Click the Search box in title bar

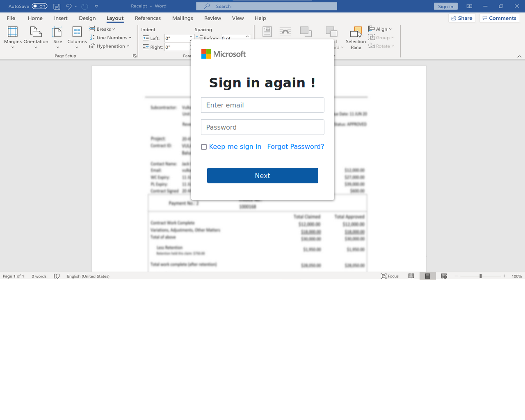pyautogui.click(x=267, y=6)
